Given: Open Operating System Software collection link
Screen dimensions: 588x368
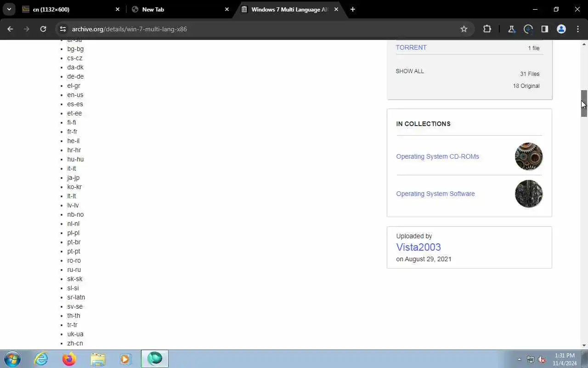Looking at the screenshot, I should pyautogui.click(x=435, y=194).
